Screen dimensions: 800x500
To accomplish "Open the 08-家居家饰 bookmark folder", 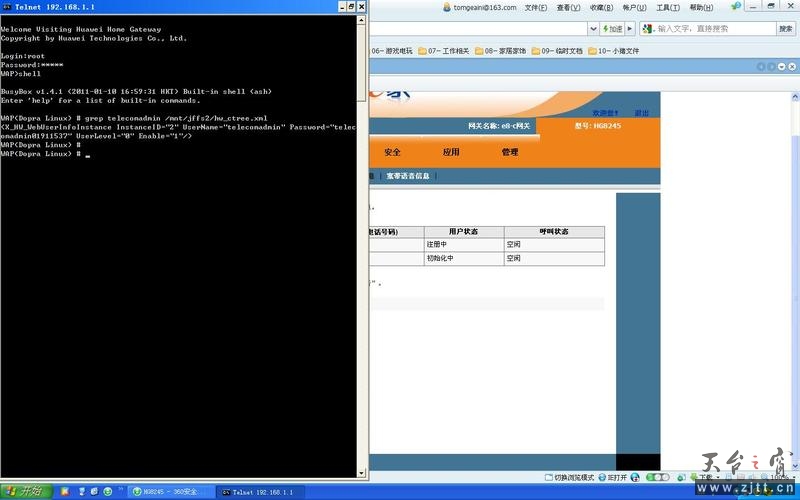I will (x=500, y=50).
